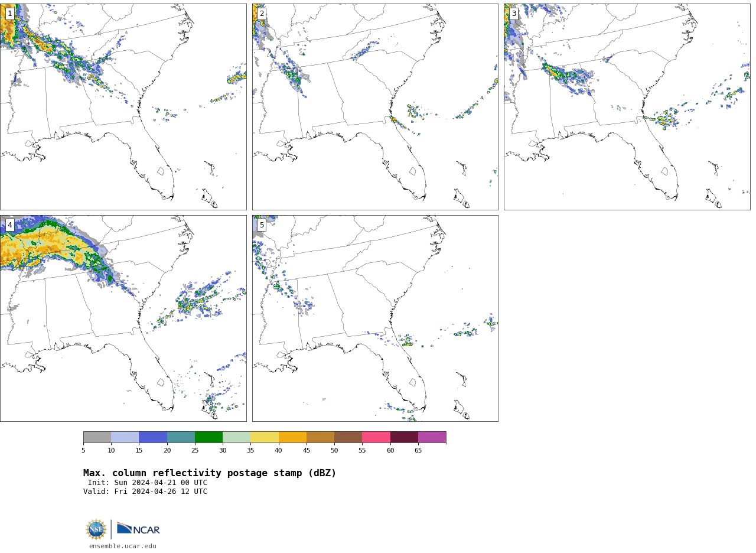Click the colorbar tick label 65

418,451
